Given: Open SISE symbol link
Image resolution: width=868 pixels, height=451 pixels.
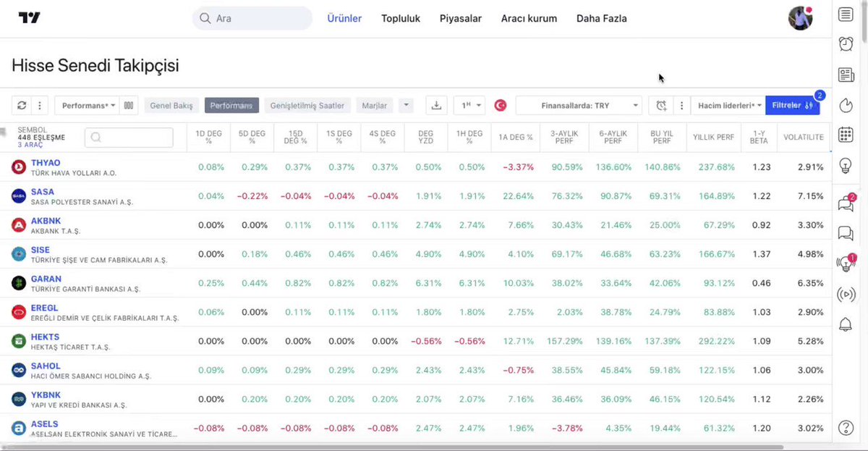Looking at the screenshot, I should (41, 250).
